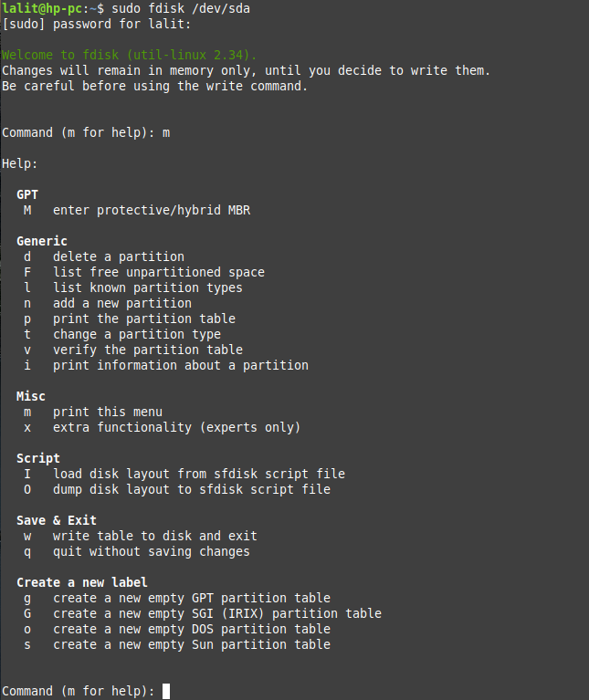Click 'enter protective/hybrid MBR' help entry
Viewport: 589px width, 700px height.
click(x=151, y=210)
